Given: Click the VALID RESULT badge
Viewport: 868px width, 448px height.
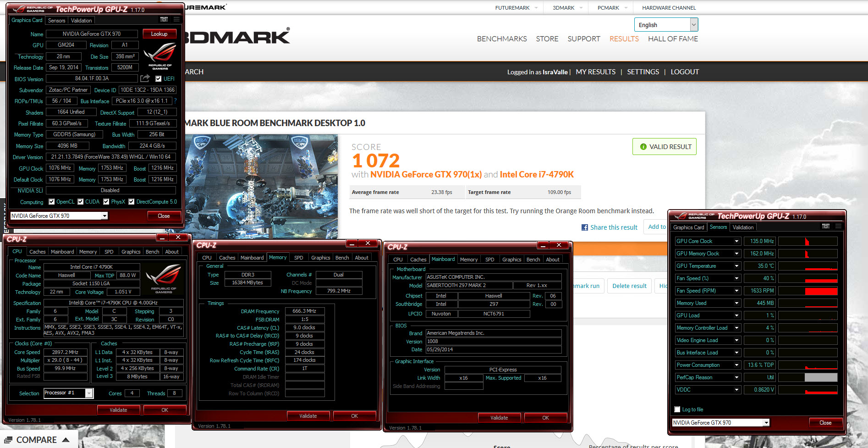Looking at the screenshot, I should [x=665, y=147].
